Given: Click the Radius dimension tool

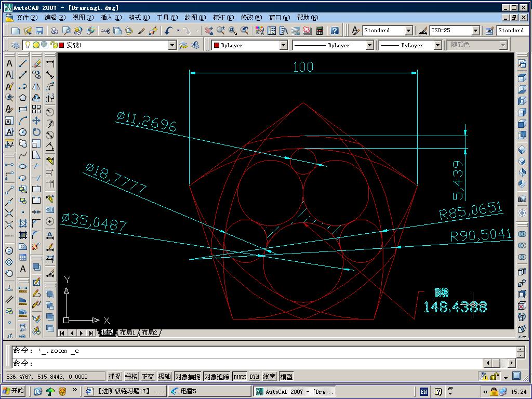Looking at the screenshot, I should pyautogui.click(x=50, y=112).
